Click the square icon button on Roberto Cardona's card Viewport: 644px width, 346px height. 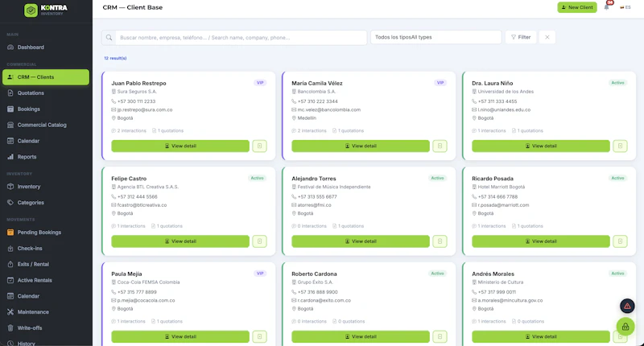tap(440, 336)
